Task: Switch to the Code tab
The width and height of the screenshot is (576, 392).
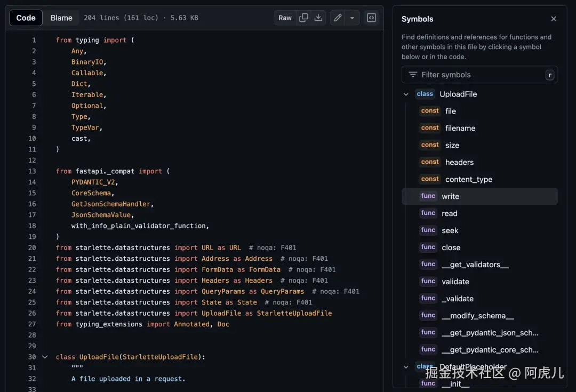Action: tap(26, 18)
